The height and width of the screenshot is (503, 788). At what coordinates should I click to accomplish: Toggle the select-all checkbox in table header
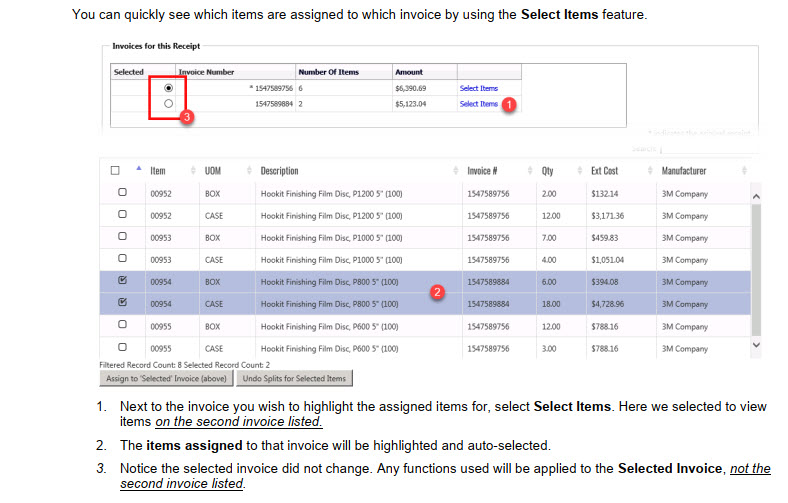pyautogui.click(x=116, y=171)
